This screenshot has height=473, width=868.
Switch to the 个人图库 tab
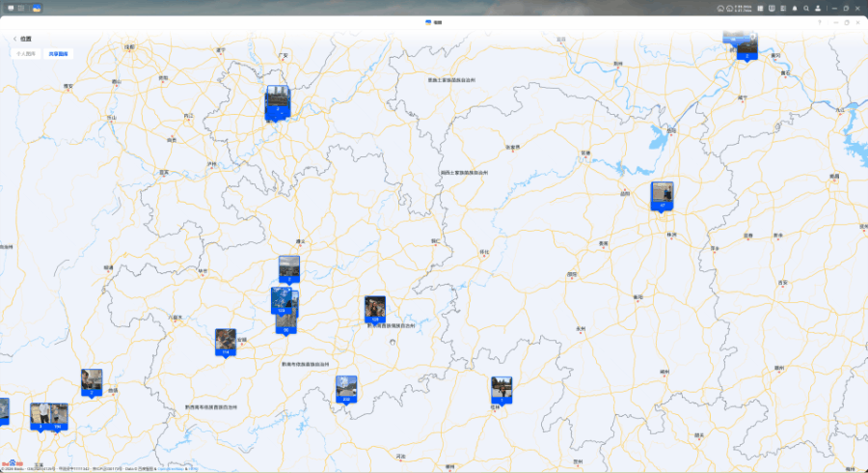tap(25, 54)
